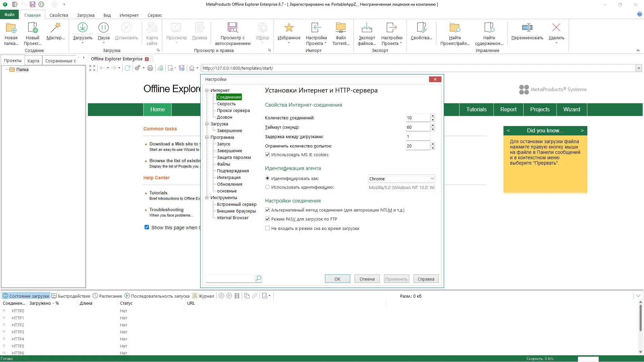Increase Количество соединений with up spinner
Viewport: 644px width, 362px height.
point(433,116)
